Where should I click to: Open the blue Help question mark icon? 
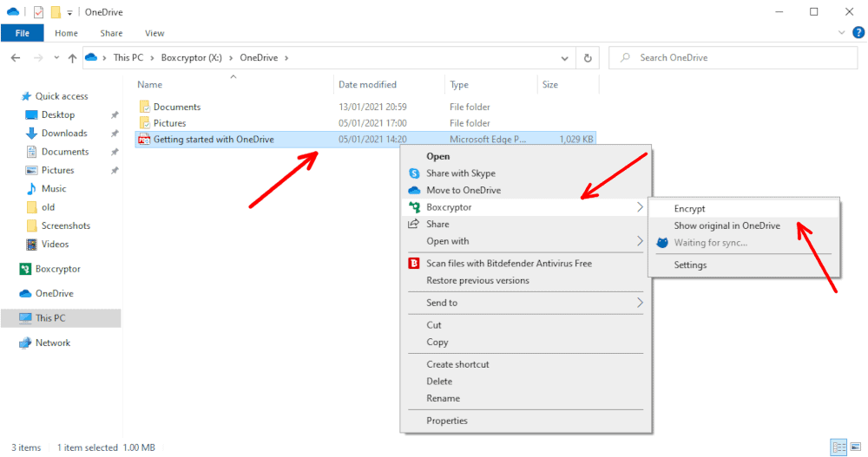(x=858, y=33)
